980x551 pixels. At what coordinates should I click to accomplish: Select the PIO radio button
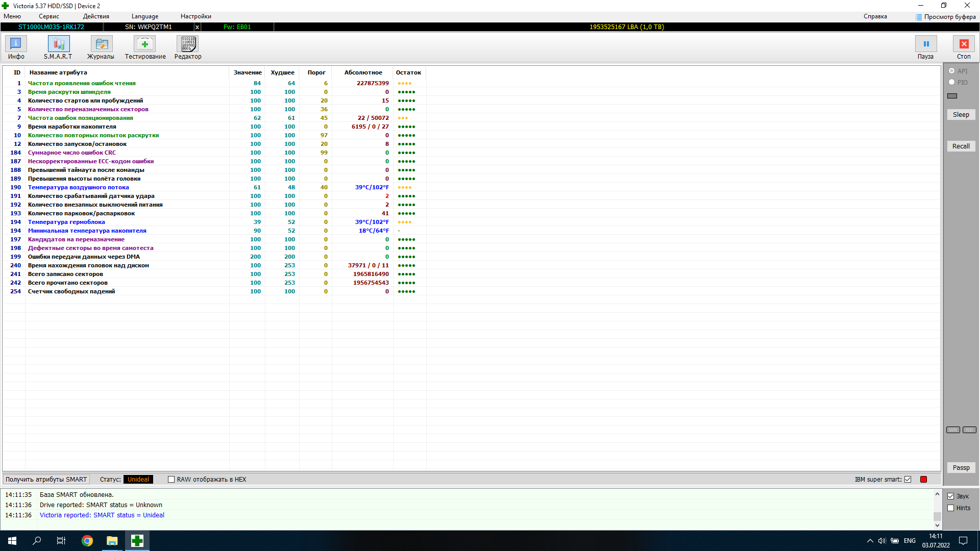(951, 82)
